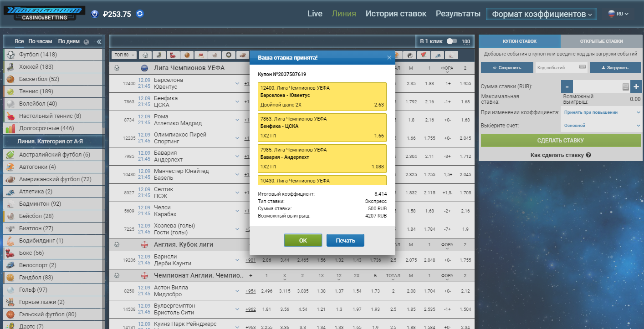Click the blue power logout icon

point(94,14)
